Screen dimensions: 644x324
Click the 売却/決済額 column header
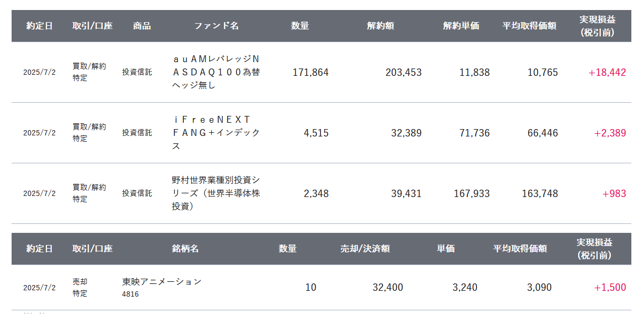(365, 249)
